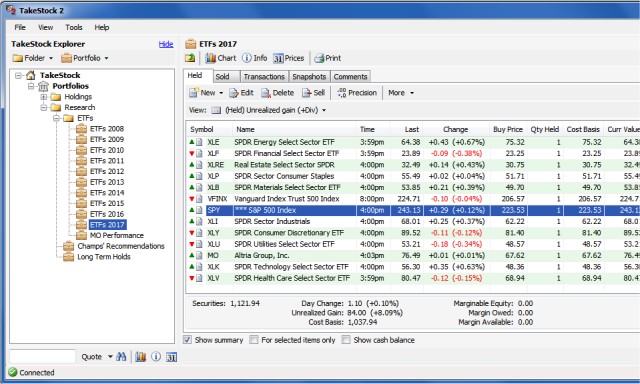Click the Edit button
Screen dimensions: 640x384
coord(241,93)
